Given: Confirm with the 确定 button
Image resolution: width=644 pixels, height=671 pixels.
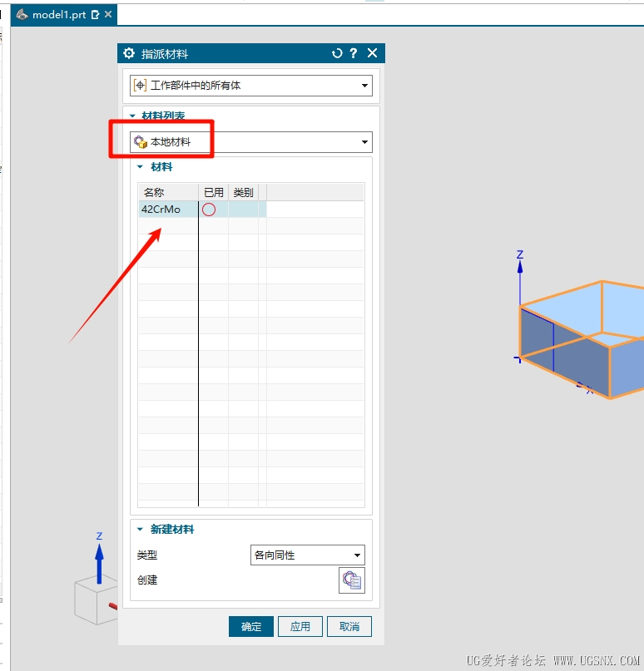Looking at the screenshot, I should pos(251,626).
